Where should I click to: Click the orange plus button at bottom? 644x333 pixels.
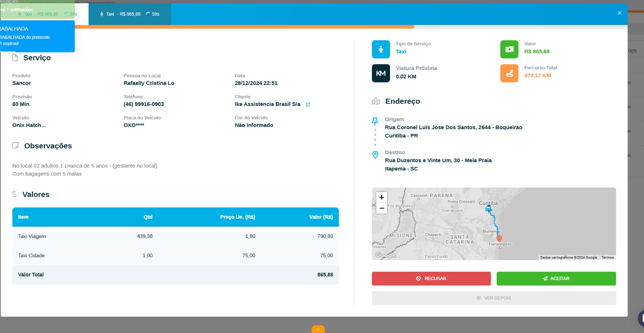[x=318, y=329]
